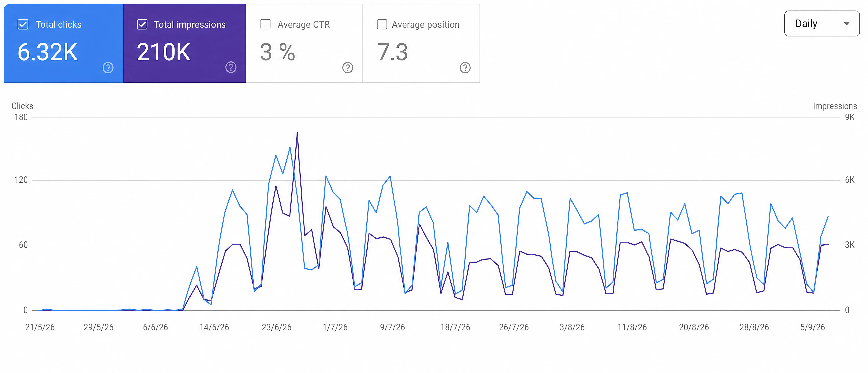
Task: Enable the Average CTR checkbox
Action: pyautogui.click(x=266, y=24)
